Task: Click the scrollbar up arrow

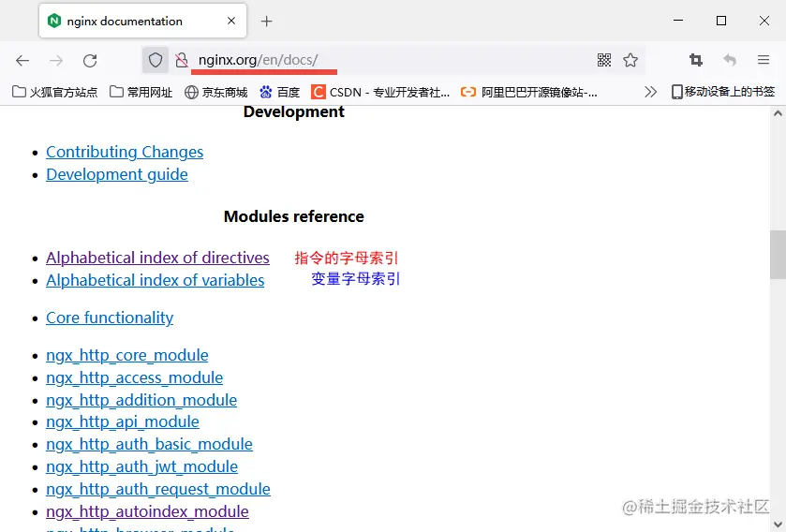Action: (778, 113)
